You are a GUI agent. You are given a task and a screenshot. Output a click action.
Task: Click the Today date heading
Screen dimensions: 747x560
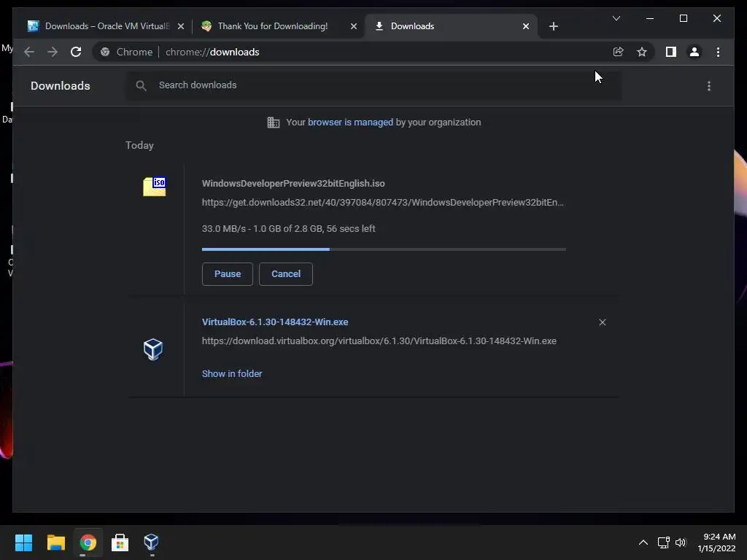point(139,145)
